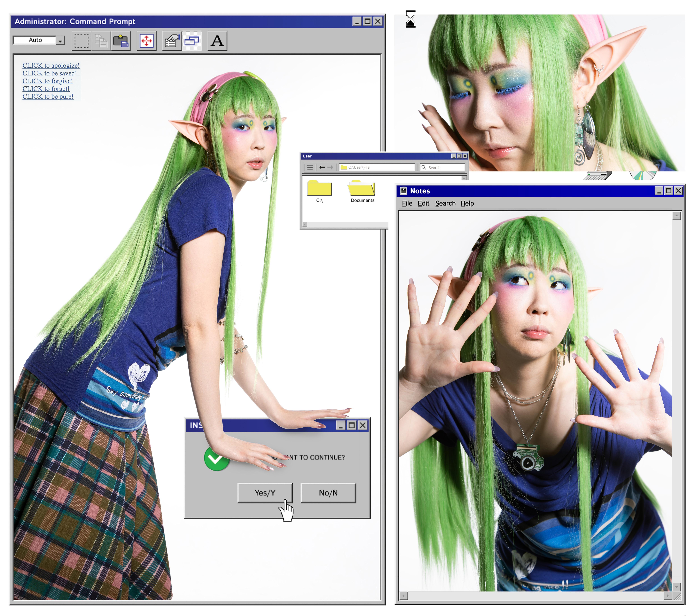Click the overlapping windows toolbar icon

pyautogui.click(x=192, y=41)
